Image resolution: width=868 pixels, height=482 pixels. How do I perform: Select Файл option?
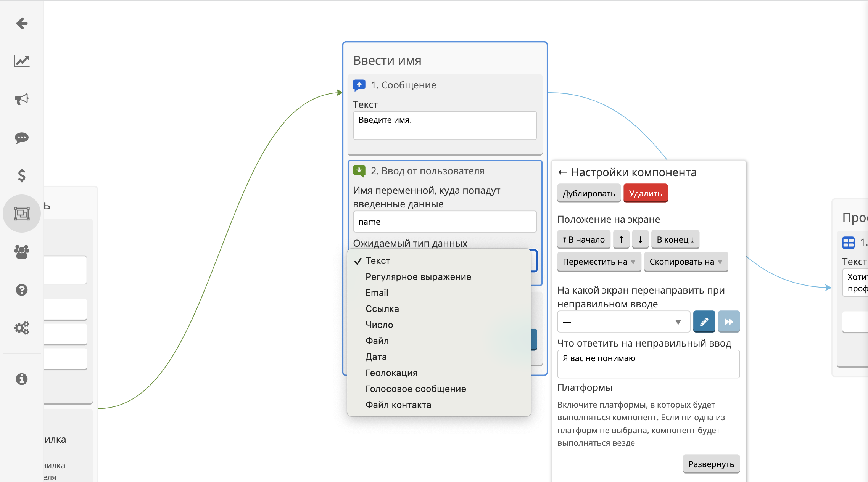click(439, 341)
